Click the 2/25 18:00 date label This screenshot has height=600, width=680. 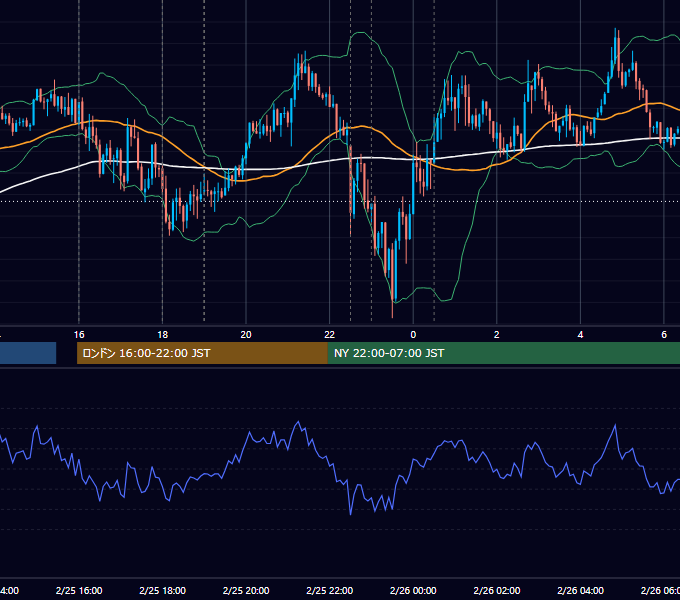tap(163, 590)
